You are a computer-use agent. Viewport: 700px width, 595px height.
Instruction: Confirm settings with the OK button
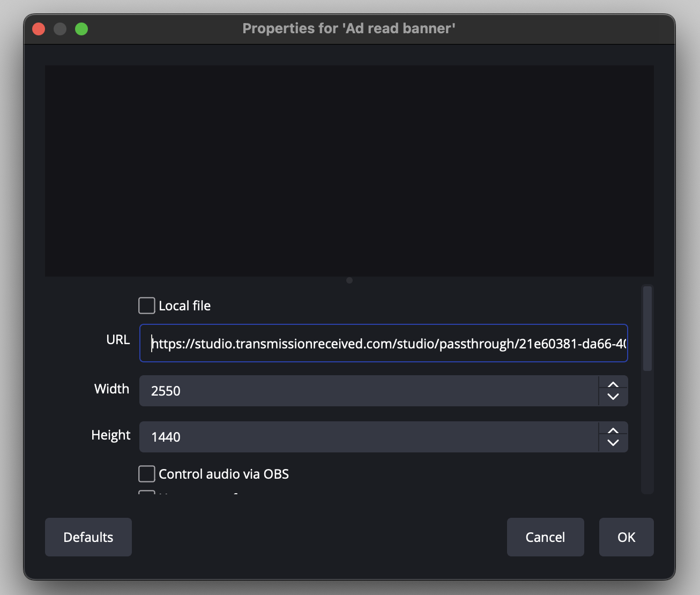pyautogui.click(x=626, y=537)
